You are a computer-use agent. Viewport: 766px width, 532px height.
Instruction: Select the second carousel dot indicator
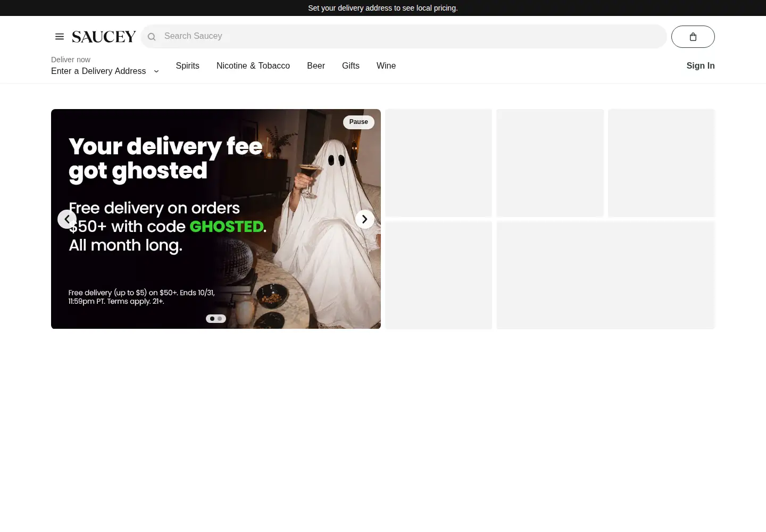(x=220, y=319)
